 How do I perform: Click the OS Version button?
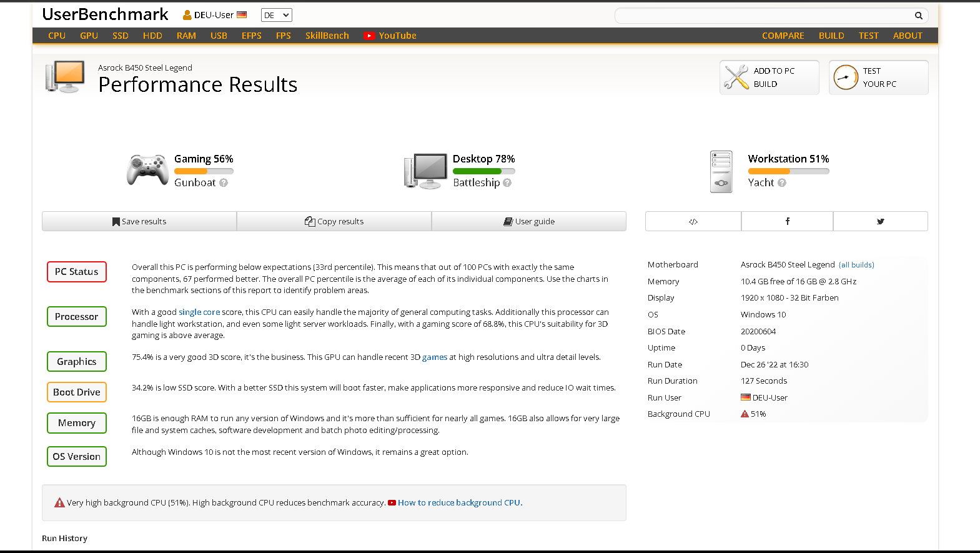[x=77, y=457]
